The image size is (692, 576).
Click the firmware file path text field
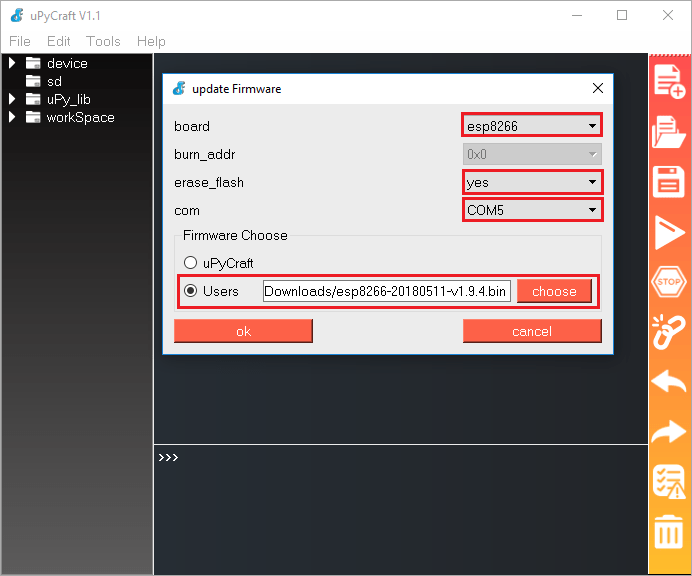tap(386, 291)
